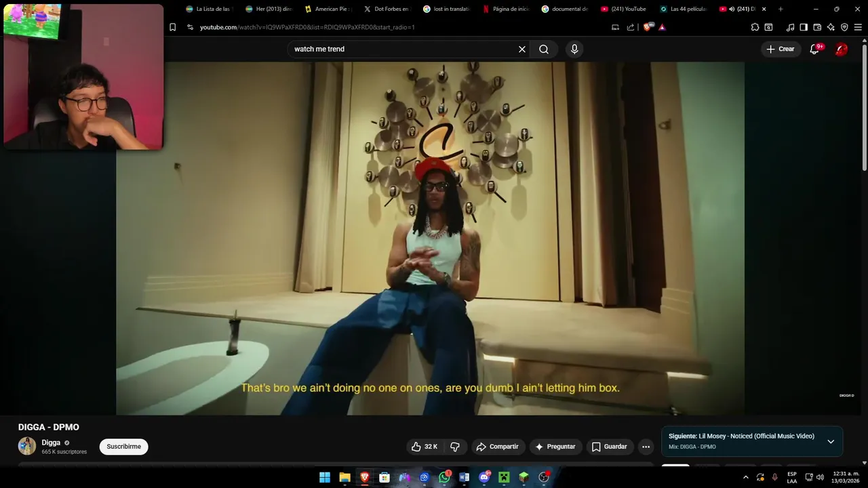Click the Preguntar button

click(x=555, y=447)
